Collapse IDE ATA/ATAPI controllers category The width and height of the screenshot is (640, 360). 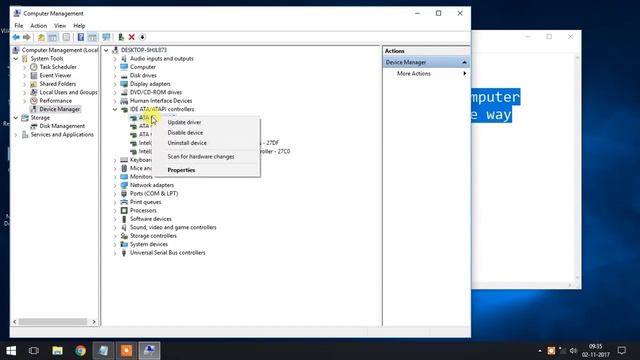point(115,109)
